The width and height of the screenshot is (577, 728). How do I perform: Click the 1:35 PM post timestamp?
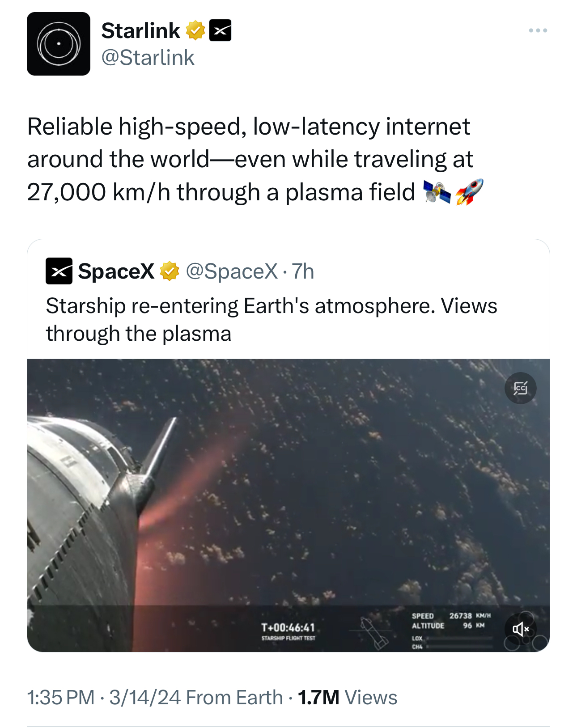click(61, 698)
